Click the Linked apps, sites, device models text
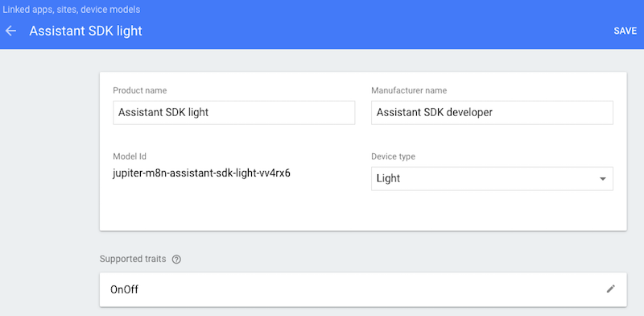This screenshot has width=644, height=316. [72, 10]
